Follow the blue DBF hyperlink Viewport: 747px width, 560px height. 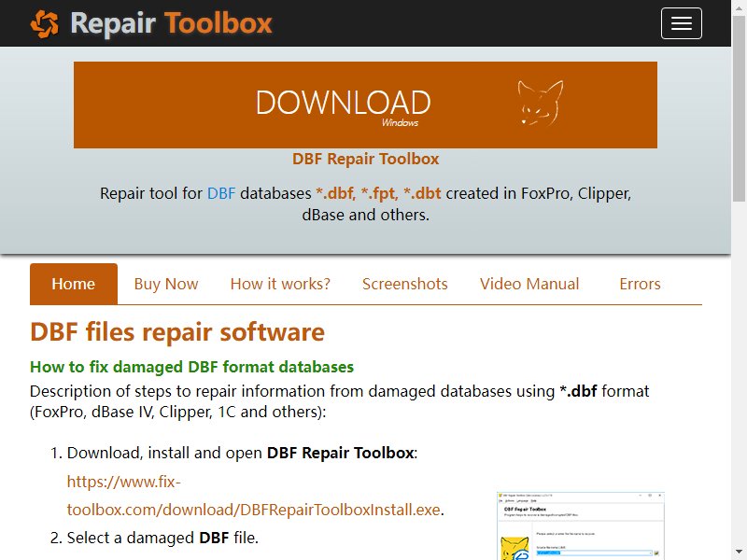pos(221,193)
